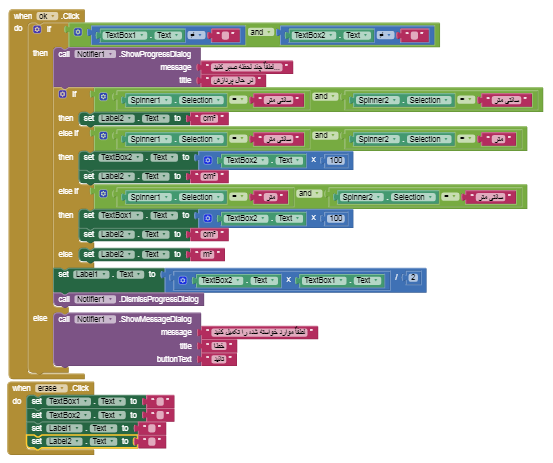Open Notifier1 dropdown in the ShowMessageDialog call
This screenshot has height=463, width=553.
(95, 319)
